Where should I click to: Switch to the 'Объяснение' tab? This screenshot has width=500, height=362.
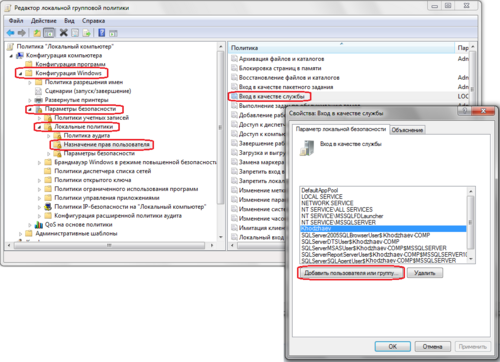coord(407,130)
